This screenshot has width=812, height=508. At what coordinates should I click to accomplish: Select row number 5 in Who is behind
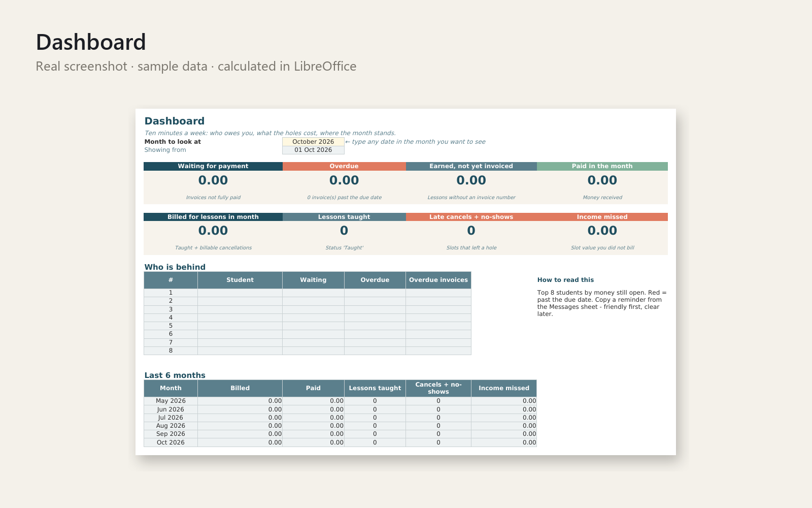pyautogui.click(x=171, y=326)
